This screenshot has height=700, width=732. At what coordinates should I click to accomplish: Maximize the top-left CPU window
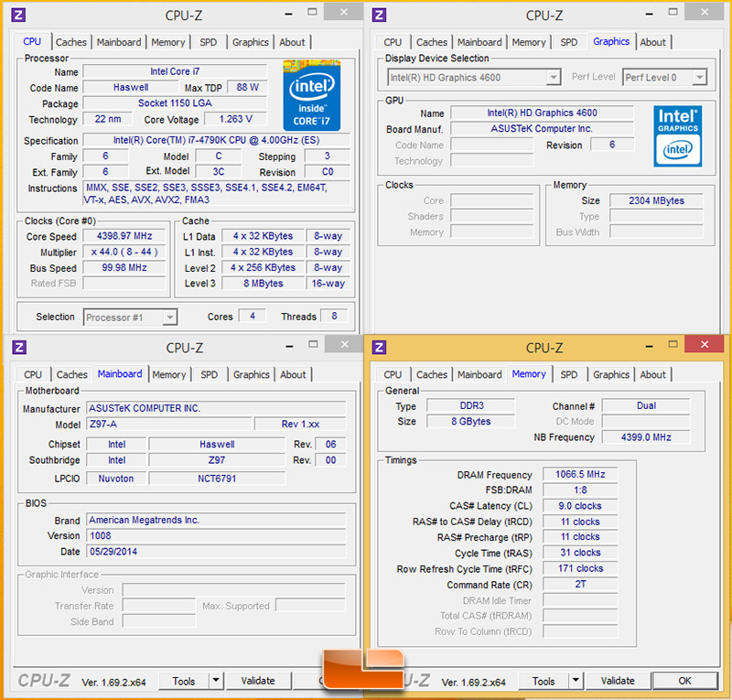click(312, 12)
